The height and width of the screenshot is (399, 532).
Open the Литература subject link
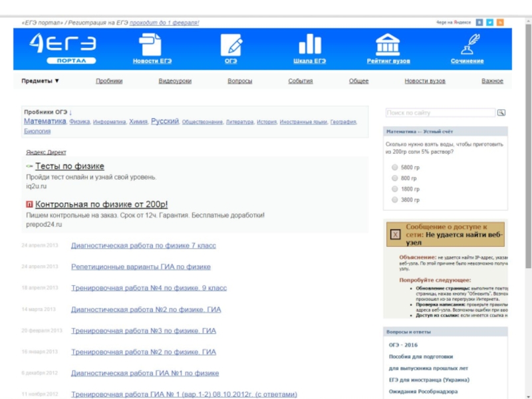pyautogui.click(x=239, y=122)
